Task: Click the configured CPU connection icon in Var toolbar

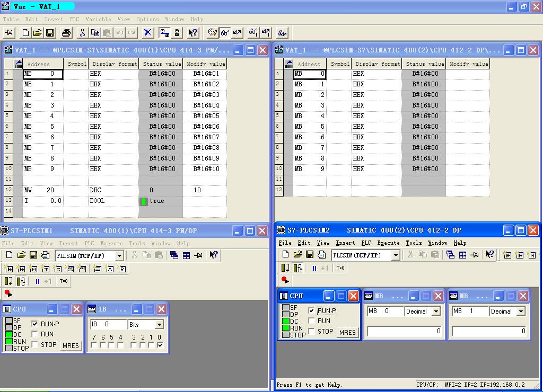Action: point(164,33)
